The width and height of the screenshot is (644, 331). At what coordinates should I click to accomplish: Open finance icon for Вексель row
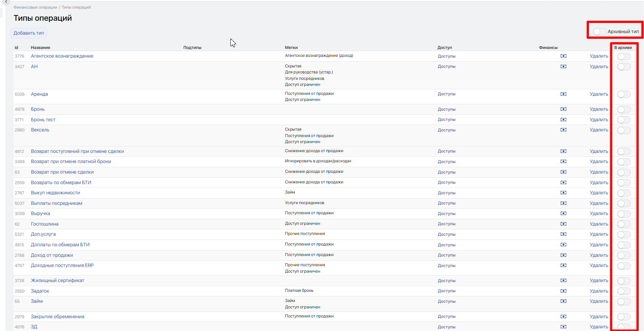point(563,130)
